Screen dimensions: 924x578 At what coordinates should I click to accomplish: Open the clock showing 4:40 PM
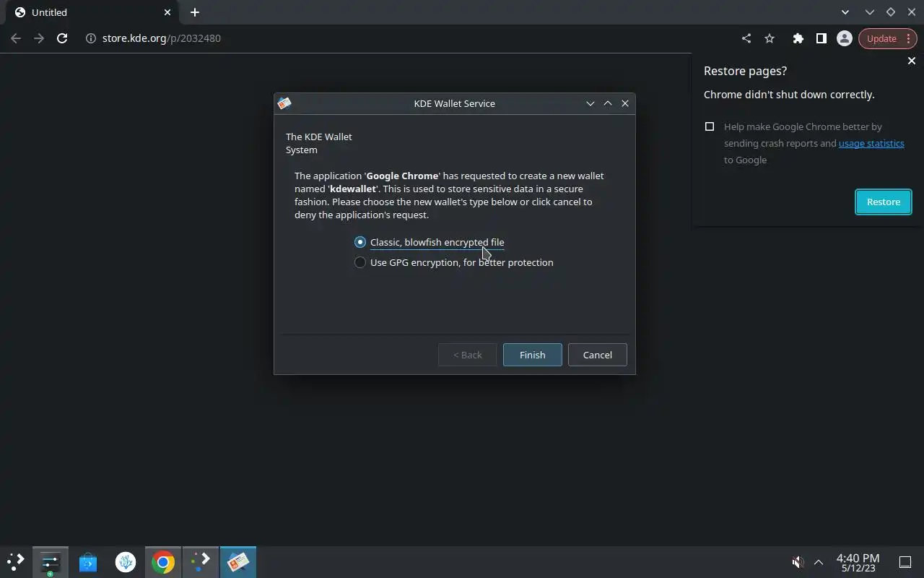coord(858,563)
